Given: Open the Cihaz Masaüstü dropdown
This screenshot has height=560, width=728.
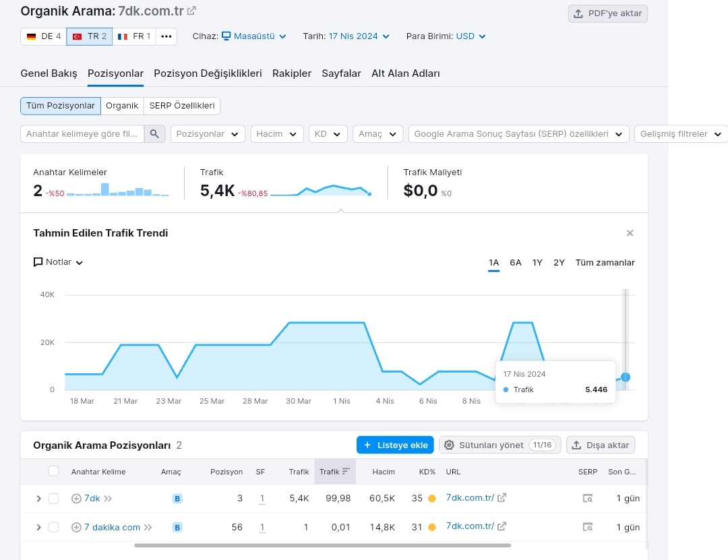Looking at the screenshot, I should (254, 36).
